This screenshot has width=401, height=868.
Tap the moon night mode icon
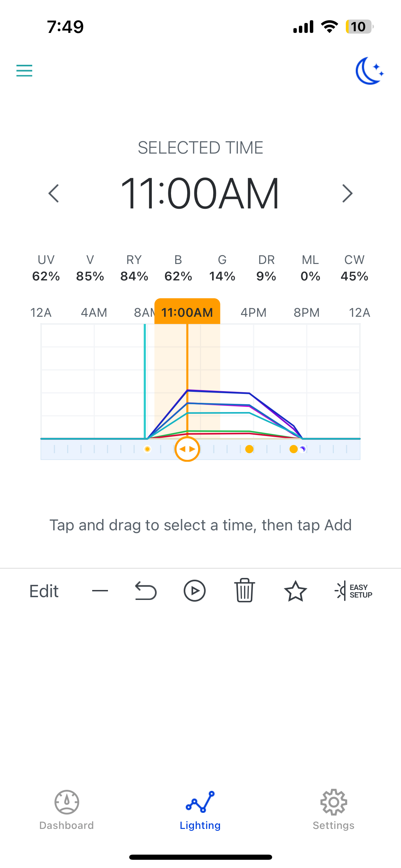pyautogui.click(x=369, y=71)
